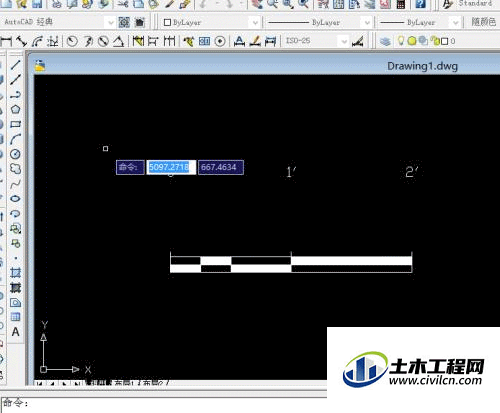Start an Aligned dimension
The height and width of the screenshot is (413, 500).
tap(22, 41)
